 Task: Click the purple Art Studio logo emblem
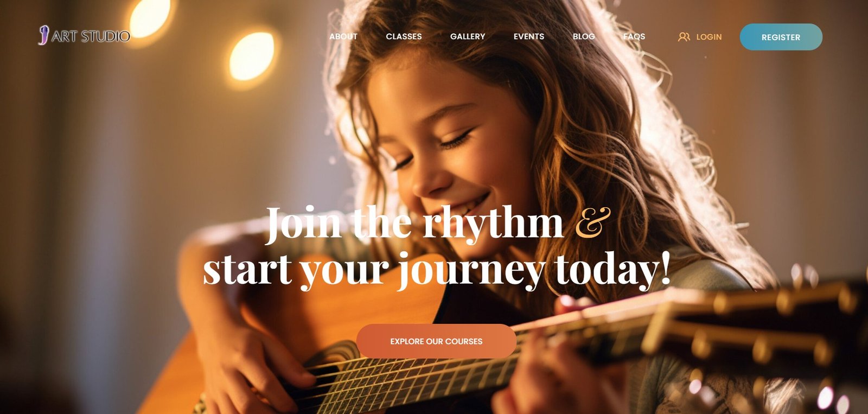[43, 35]
